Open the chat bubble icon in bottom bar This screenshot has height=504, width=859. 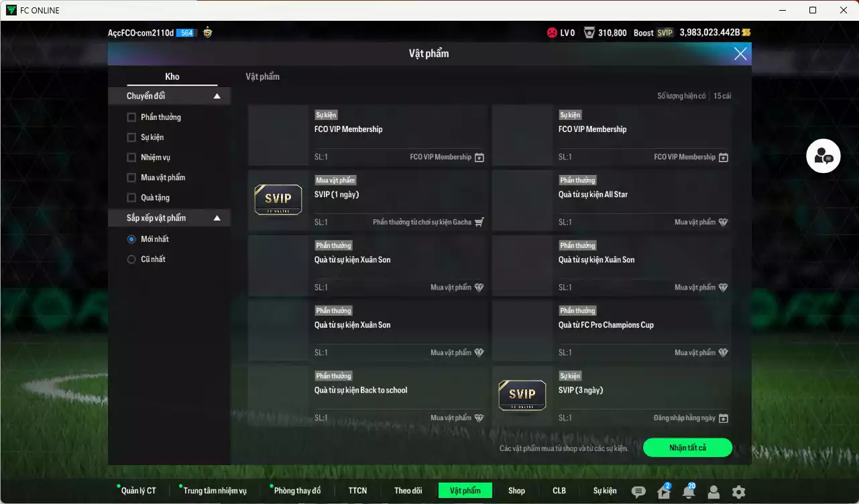tap(639, 492)
